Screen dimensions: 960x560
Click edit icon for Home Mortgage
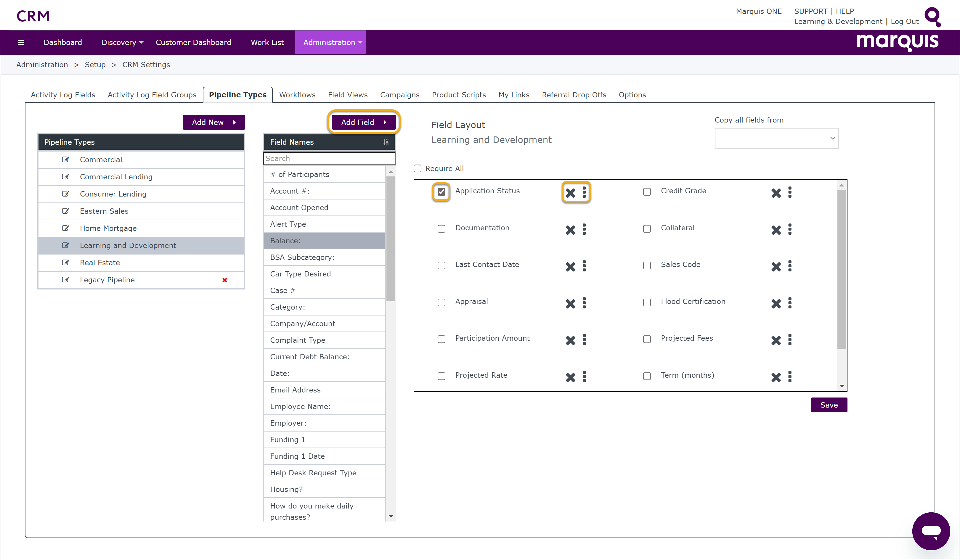click(x=65, y=228)
